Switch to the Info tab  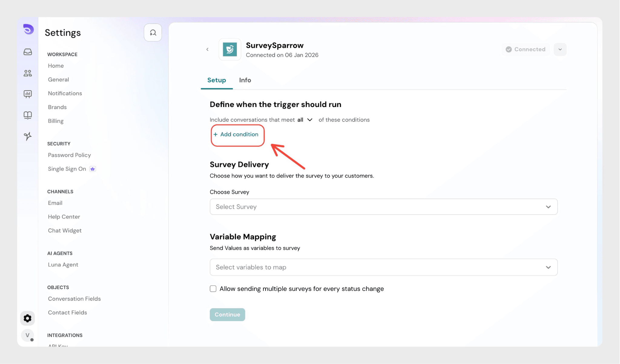tap(245, 80)
